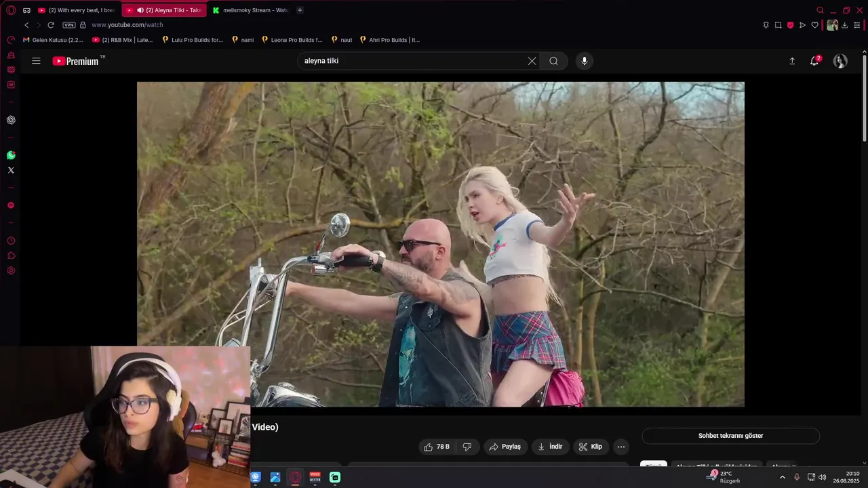Image resolution: width=868 pixels, height=488 pixels.
Task: Open the YouTube hamburger guide menu
Action: coord(36,61)
